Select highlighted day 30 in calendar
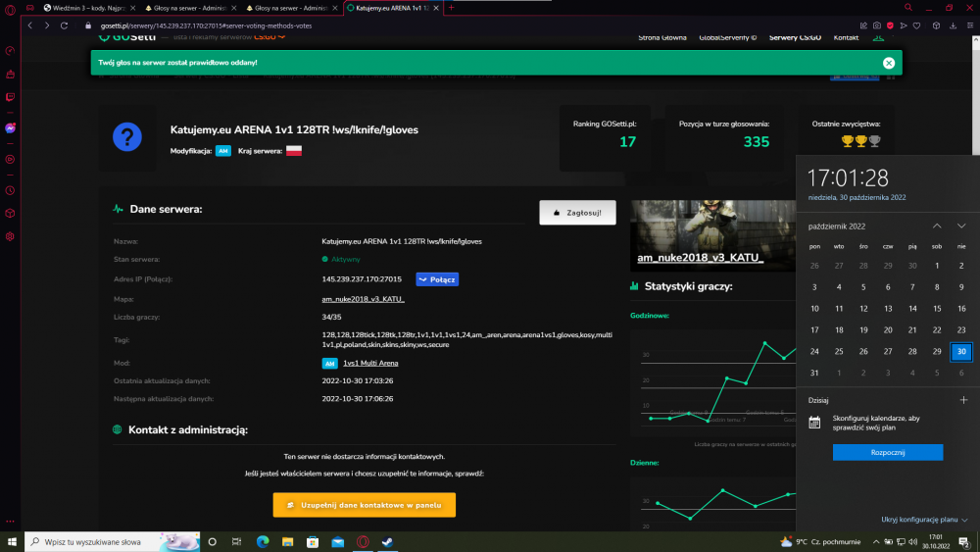This screenshot has width=980, height=552. pyautogui.click(x=961, y=351)
